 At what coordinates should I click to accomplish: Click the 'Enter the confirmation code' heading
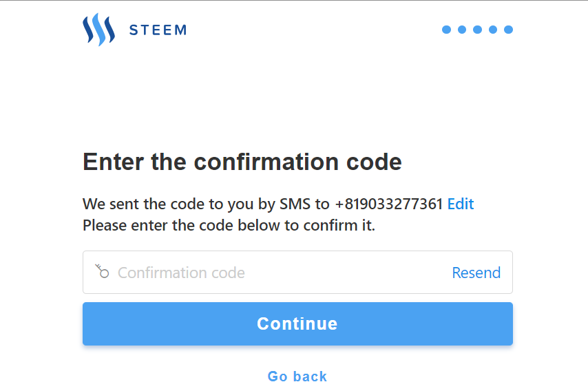pyautogui.click(x=242, y=162)
